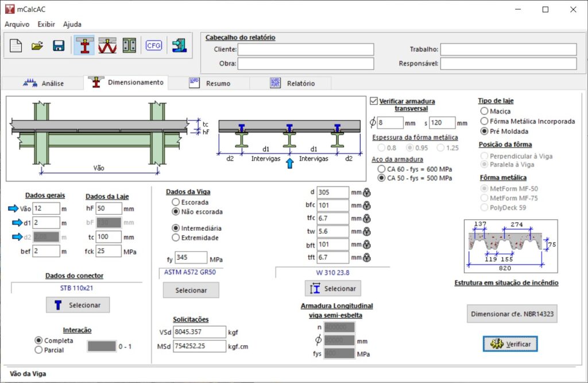The image size is (588, 383).
Task: Select the composite beam module icon
Action: click(x=85, y=46)
